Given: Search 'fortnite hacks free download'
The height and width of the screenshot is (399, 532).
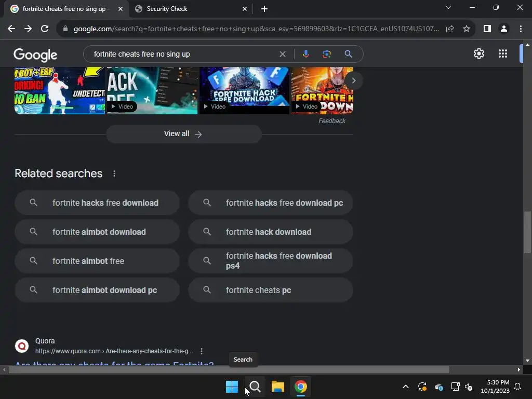Looking at the screenshot, I should [97, 203].
